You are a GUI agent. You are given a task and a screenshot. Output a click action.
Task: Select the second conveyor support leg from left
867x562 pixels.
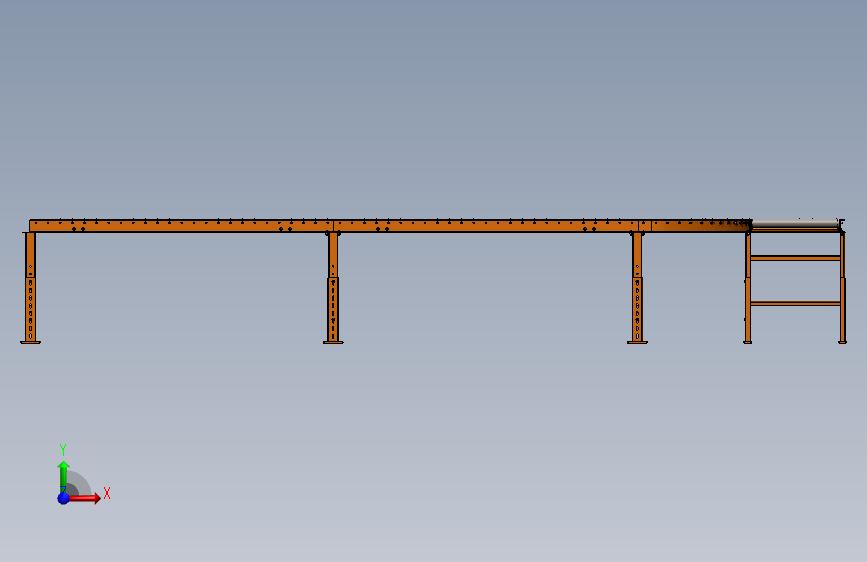point(333,288)
